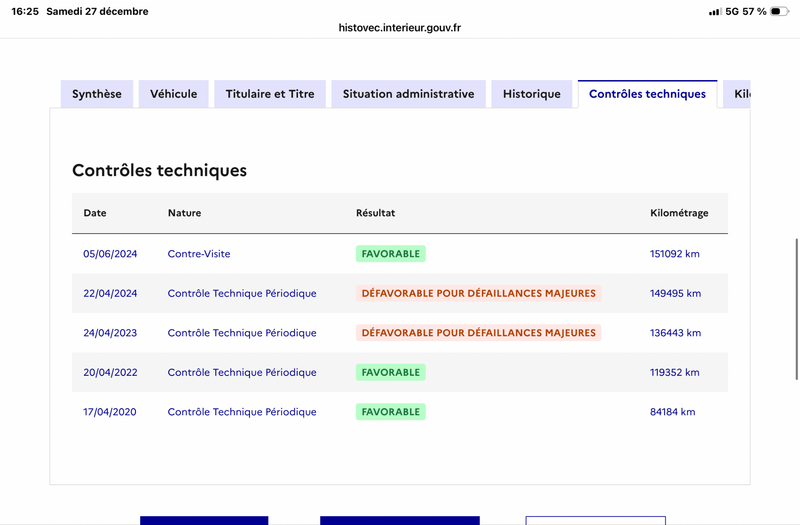Image resolution: width=800 pixels, height=525 pixels.
Task: Open the Titulaire et Titre tab
Action: coord(270,94)
